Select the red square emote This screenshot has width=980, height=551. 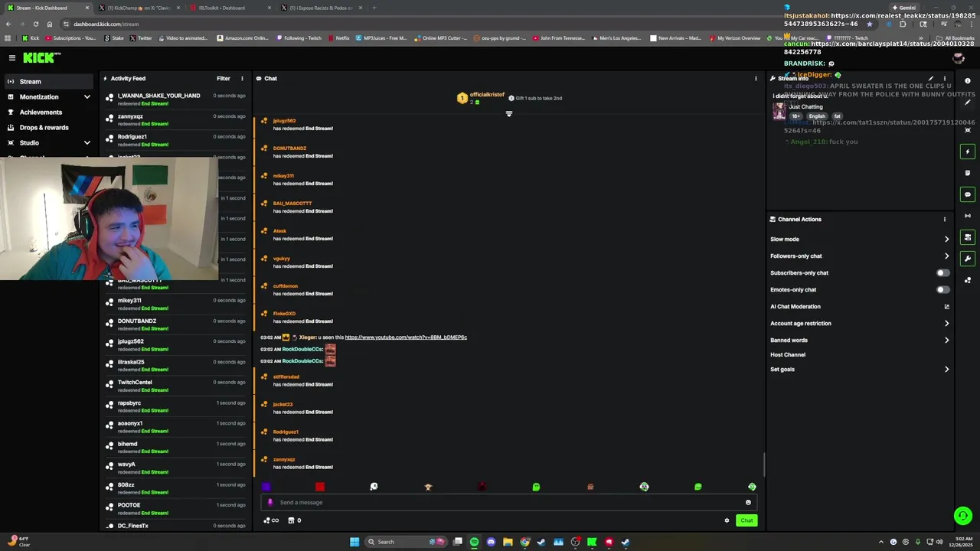[320, 487]
